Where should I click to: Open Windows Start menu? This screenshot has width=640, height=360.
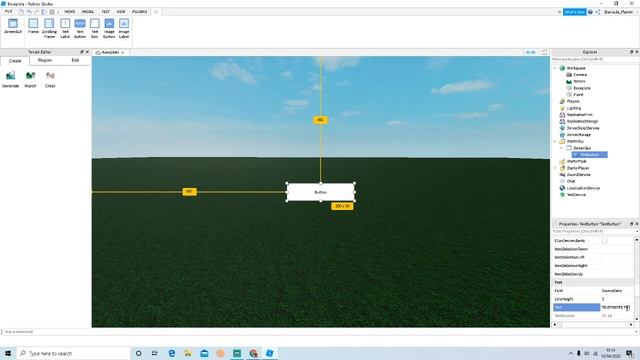(8, 353)
